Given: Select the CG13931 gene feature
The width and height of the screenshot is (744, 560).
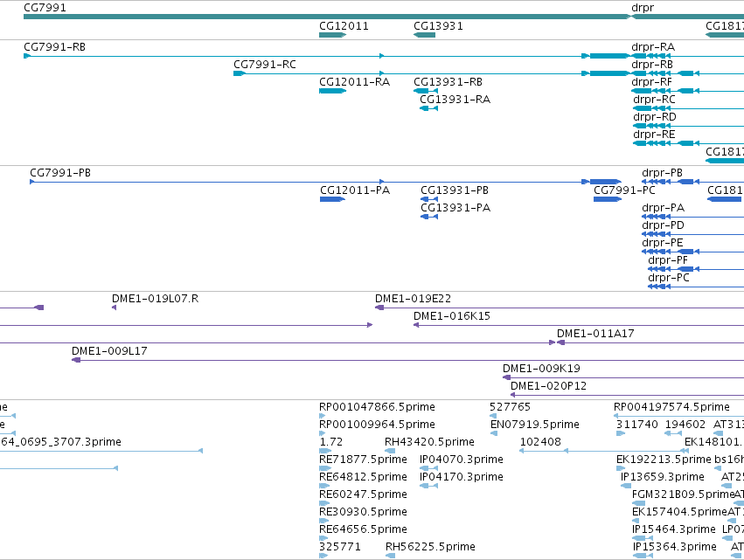Looking at the screenshot, I should click(424, 35).
